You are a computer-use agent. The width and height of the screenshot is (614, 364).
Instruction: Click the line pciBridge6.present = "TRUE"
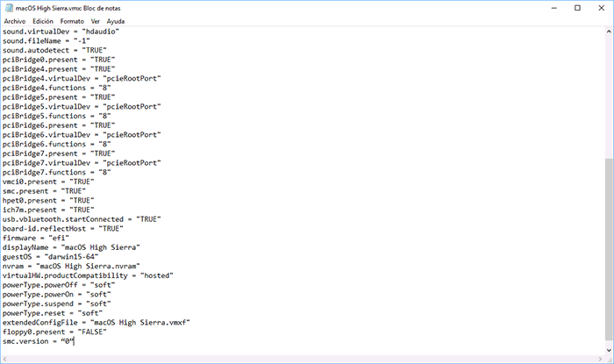59,125
